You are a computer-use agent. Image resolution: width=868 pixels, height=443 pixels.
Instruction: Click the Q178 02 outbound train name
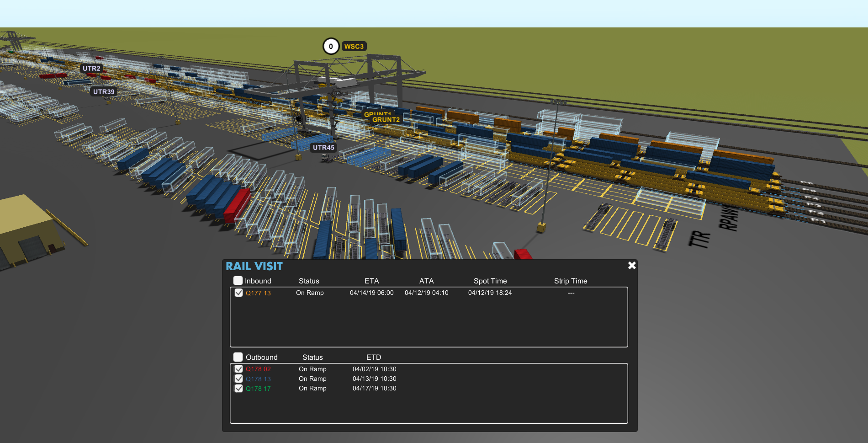[258, 369]
